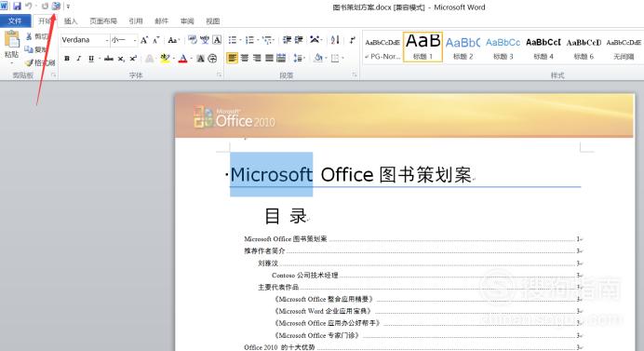The height and width of the screenshot is (351, 644).
Task: Apply the 标题 4 style
Action: pyautogui.click(x=543, y=47)
